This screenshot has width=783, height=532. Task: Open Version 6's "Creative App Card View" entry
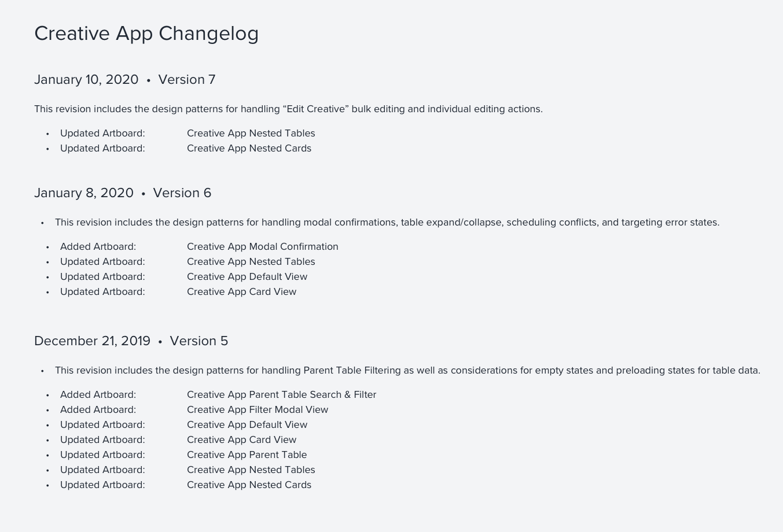pos(241,292)
